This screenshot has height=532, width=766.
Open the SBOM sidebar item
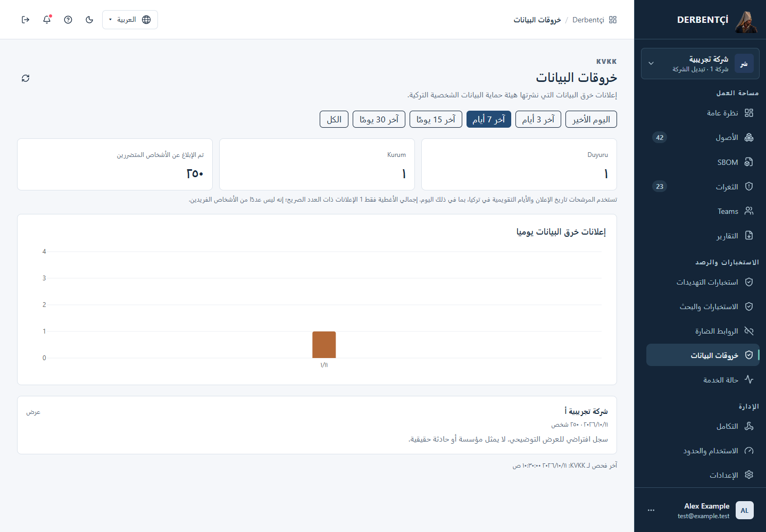coord(702,162)
